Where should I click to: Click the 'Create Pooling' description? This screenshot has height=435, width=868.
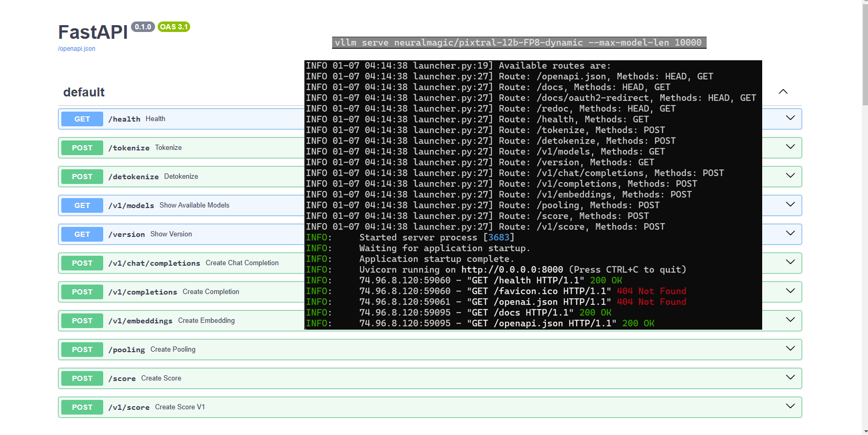pos(173,349)
